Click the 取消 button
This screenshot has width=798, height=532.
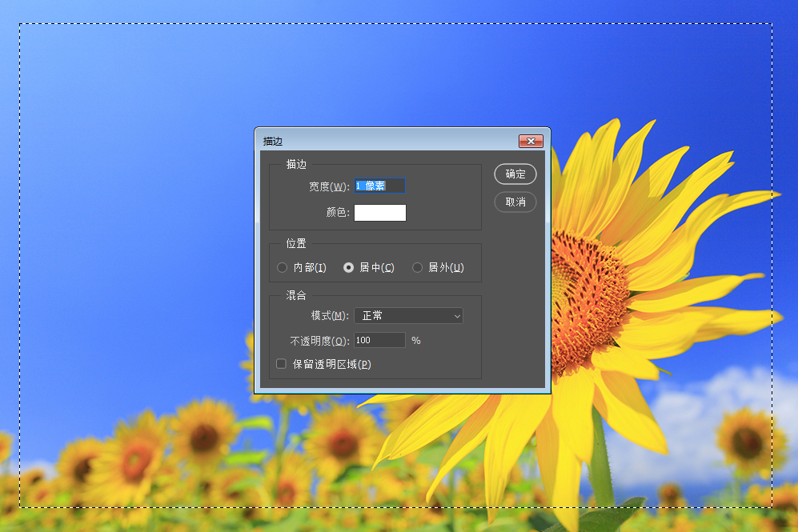pos(515,202)
